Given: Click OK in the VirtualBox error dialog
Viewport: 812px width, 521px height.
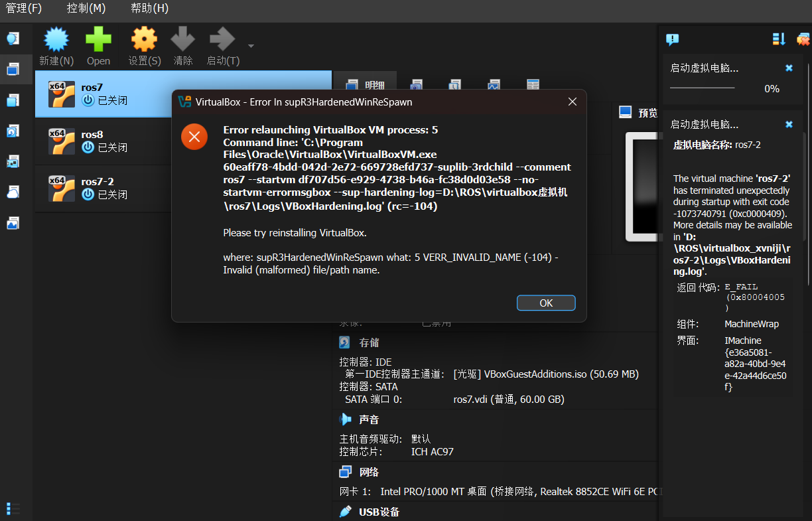Looking at the screenshot, I should click(546, 303).
